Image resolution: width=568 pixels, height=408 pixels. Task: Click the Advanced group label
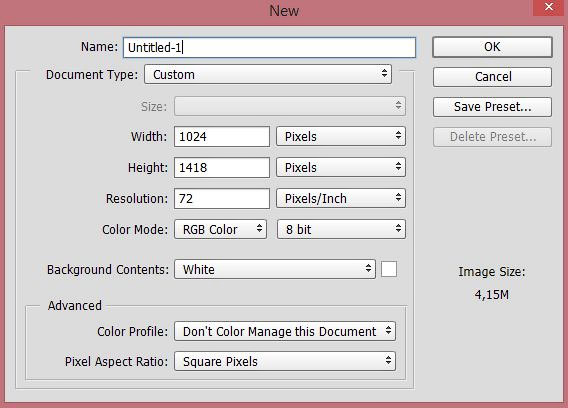tap(75, 305)
